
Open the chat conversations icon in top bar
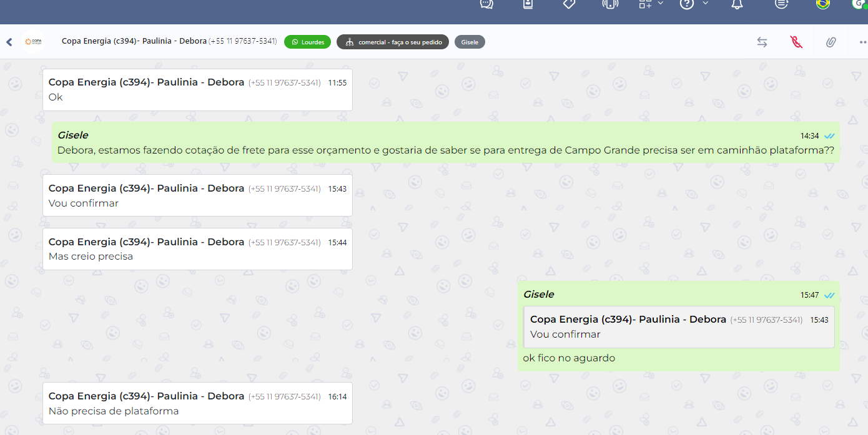[486, 4]
